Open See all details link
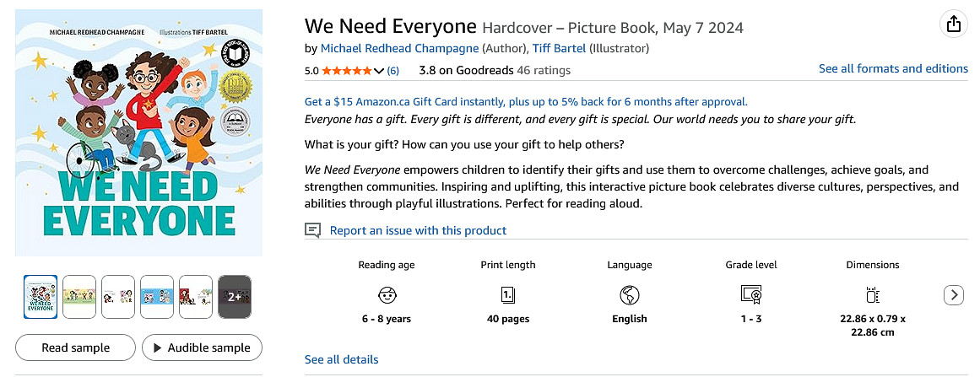Screen dimensions: 980x377 [341, 359]
